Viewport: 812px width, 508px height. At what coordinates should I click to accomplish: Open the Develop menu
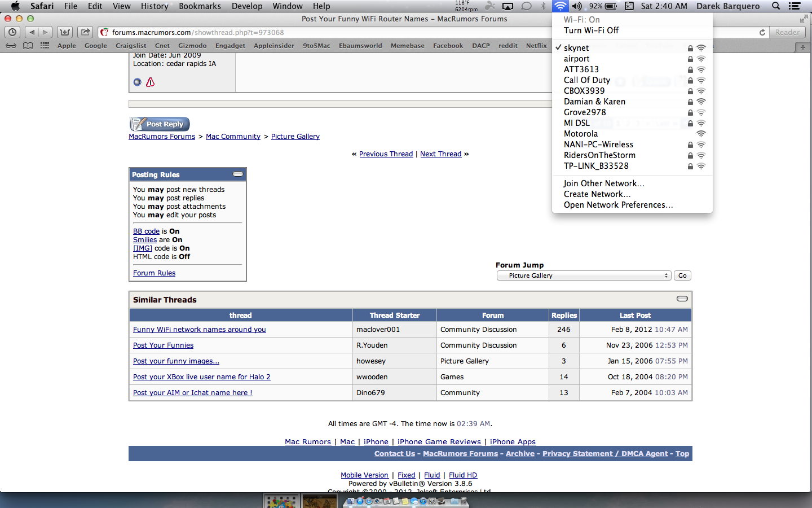point(247,6)
